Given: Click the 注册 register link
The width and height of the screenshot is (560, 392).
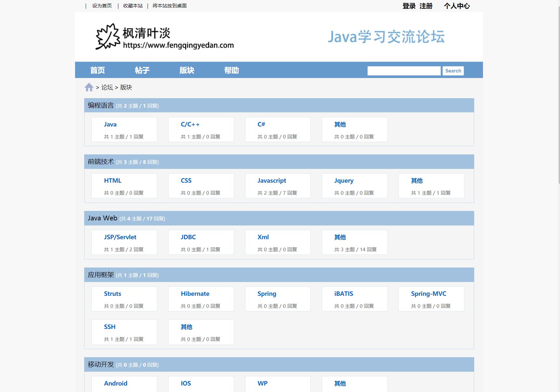Looking at the screenshot, I should point(426,6).
